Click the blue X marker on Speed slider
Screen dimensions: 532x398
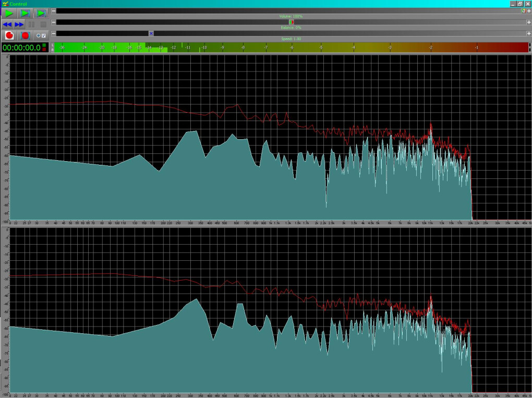[151, 33]
